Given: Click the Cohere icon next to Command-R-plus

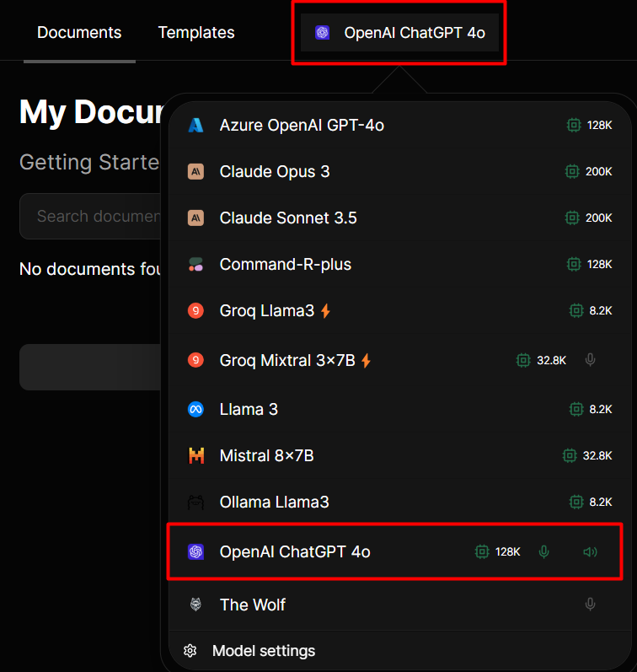Looking at the screenshot, I should [x=195, y=265].
